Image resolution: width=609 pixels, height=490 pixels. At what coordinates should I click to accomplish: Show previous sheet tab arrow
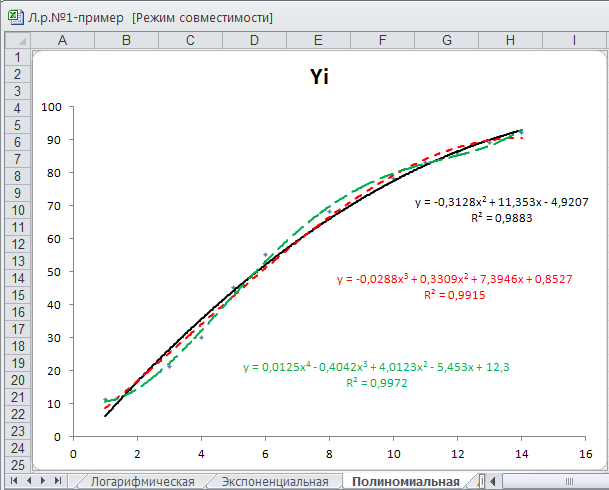29,481
